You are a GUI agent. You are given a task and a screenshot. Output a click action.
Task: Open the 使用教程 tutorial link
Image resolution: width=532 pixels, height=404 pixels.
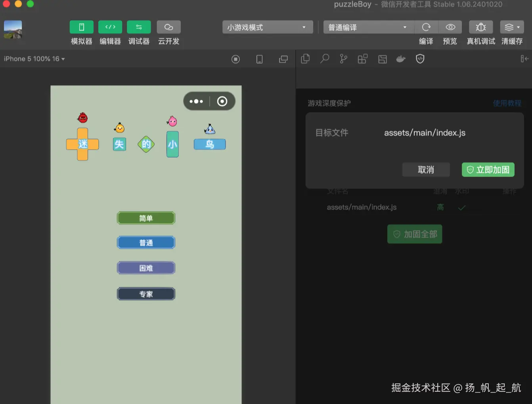tap(507, 103)
